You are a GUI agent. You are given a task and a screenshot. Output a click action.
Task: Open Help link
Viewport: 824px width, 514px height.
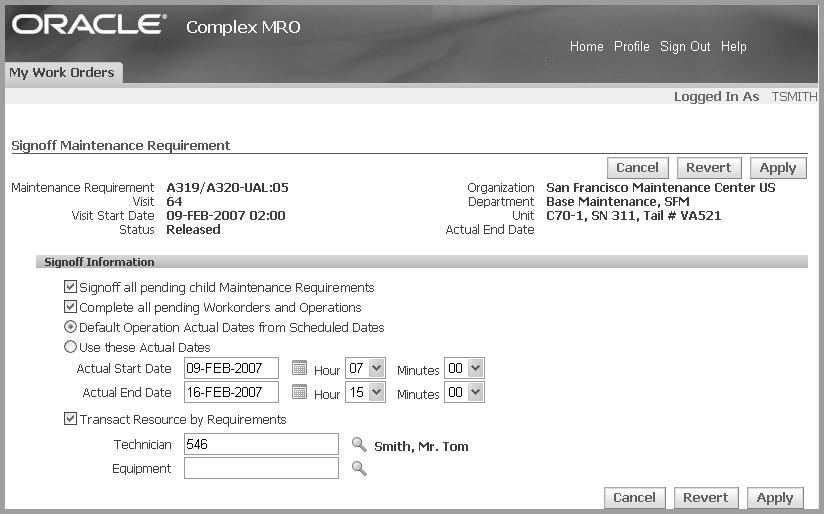coord(734,47)
